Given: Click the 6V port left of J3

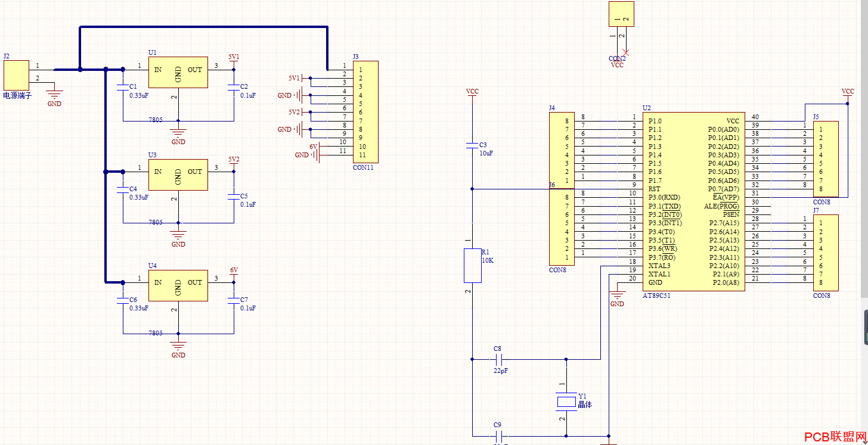Looking at the screenshot, I should tap(314, 146).
